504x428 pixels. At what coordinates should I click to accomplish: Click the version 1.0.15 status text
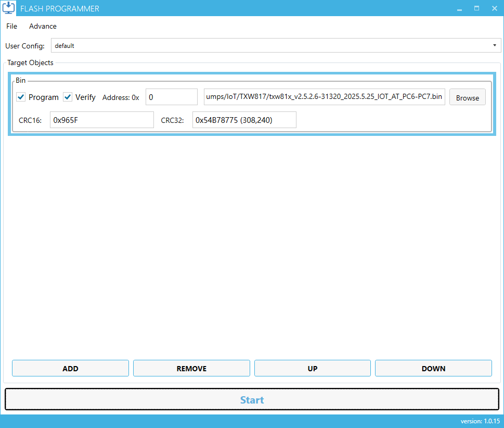480,421
